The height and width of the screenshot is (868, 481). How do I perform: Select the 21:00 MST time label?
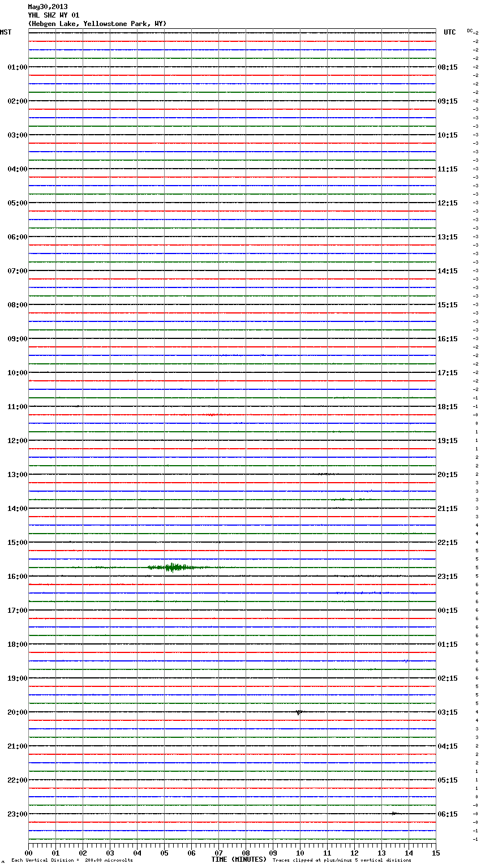[18, 746]
